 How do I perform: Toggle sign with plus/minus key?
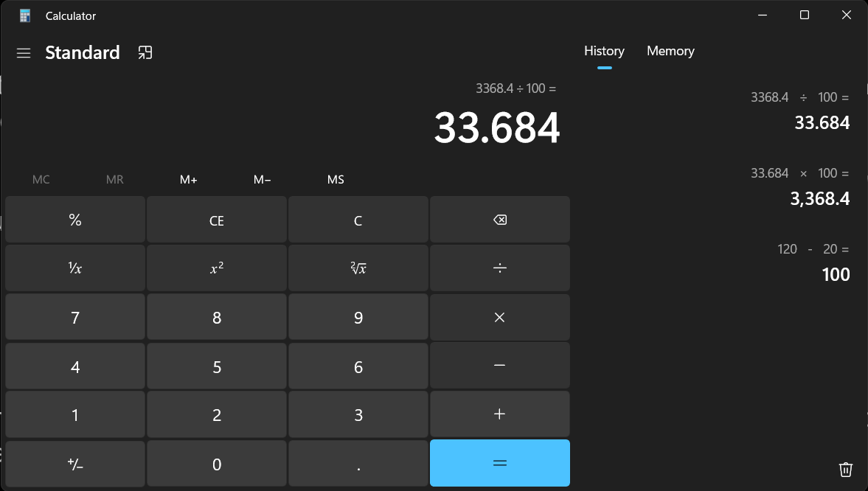tap(75, 464)
